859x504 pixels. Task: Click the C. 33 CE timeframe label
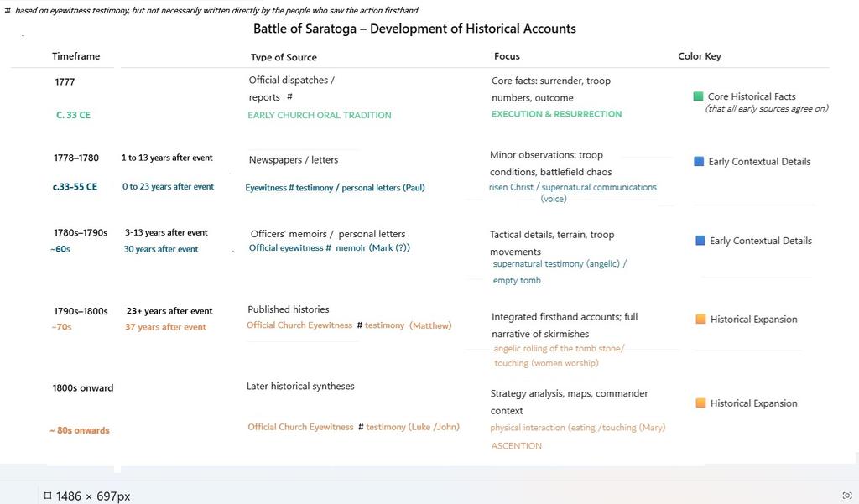[x=74, y=115]
